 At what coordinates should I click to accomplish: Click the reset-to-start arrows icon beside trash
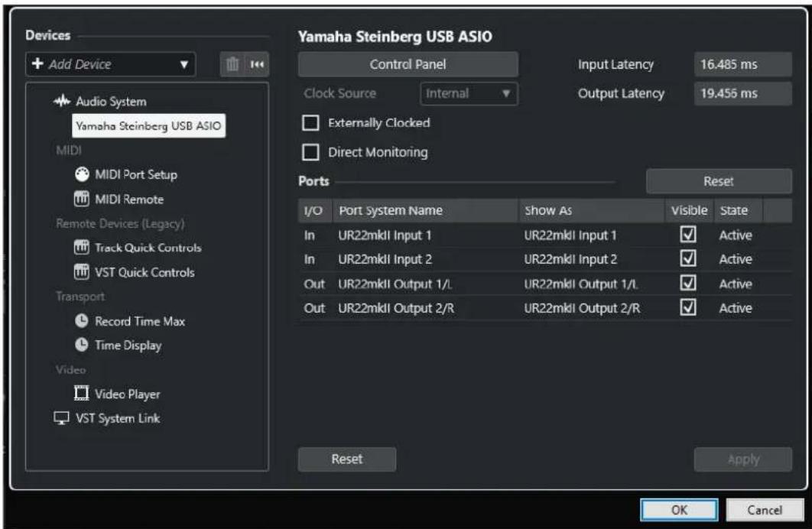coord(257,64)
